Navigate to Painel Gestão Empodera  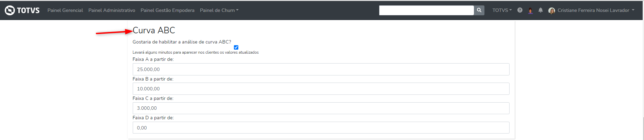[167, 10]
